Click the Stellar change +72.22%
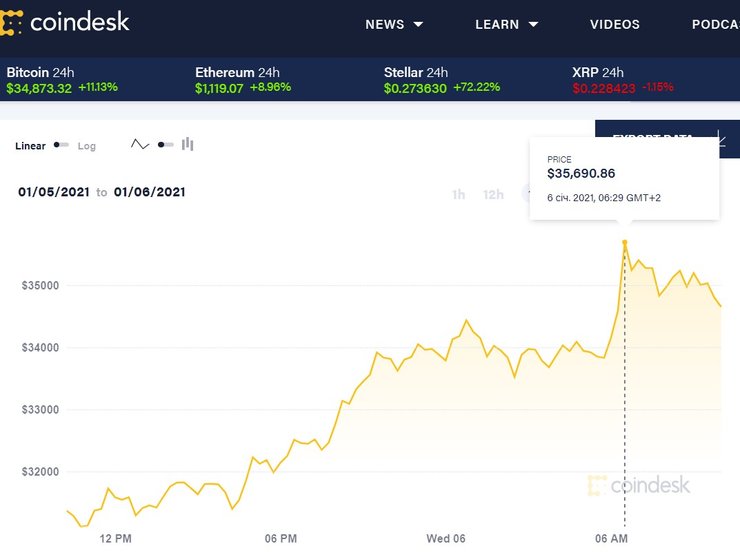 (477, 87)
